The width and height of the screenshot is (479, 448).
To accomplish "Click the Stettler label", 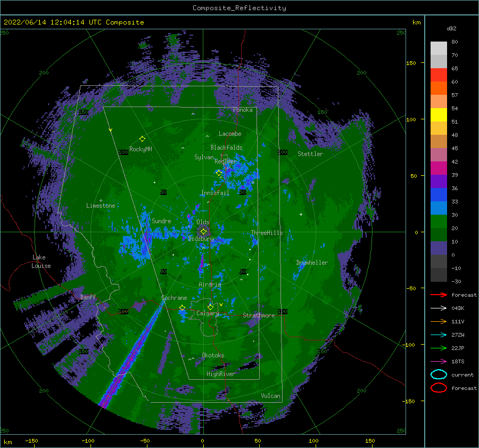I will point(310,154).
